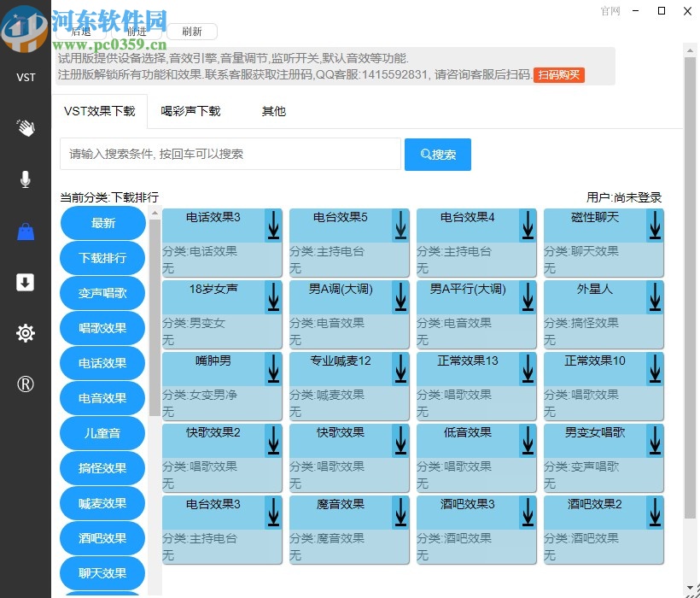Click 官网 in the title bar

pos(609,12)
